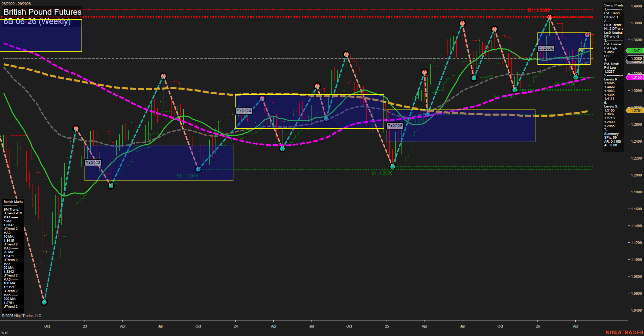Click the UTrend 96% benchmark trend value
The image size is (644, 336).
[x=13, y=213]
